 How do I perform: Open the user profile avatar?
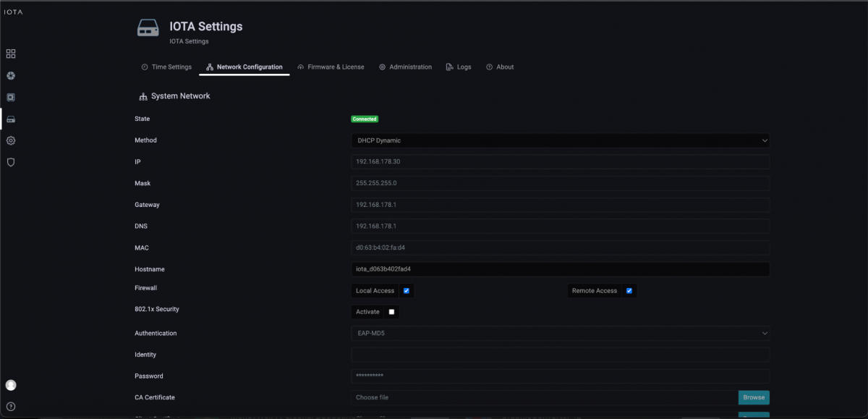11,385
